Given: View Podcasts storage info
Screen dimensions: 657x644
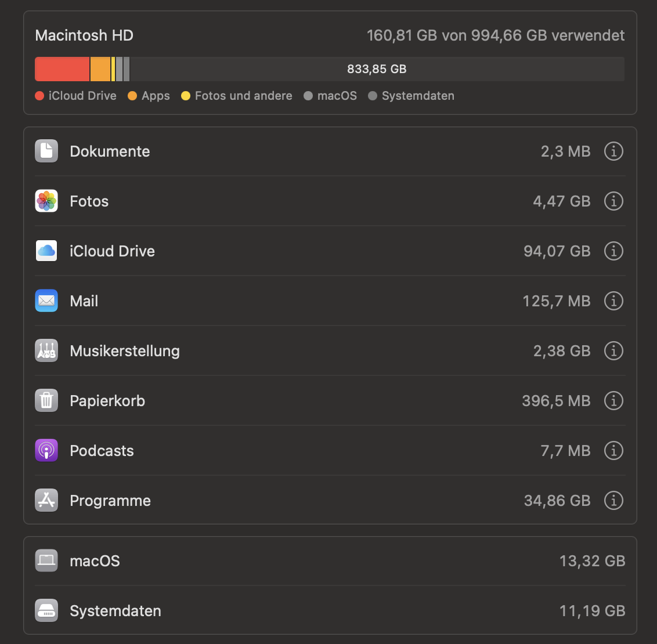Looking at the screenshot, I should click(613, 451).
